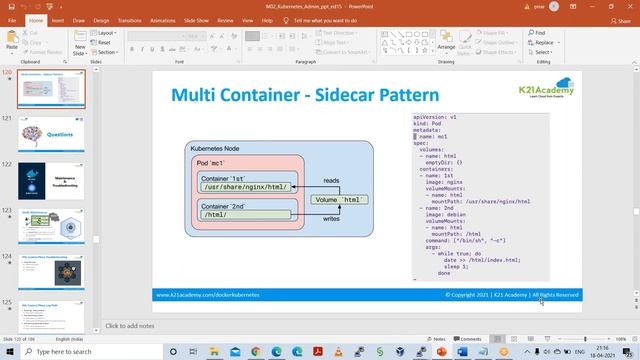The width and height of the screenshot is (640, 360).
Task: Save the presentation from quick access toolbar
Action: click(x=11, y=7)
